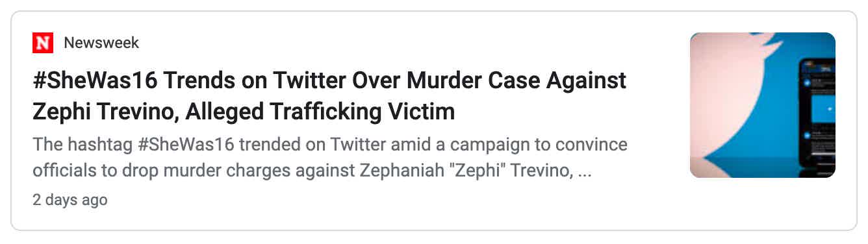This screenshot has width=868, height=244.
Task: Click "Alleged Trafficking Victim" headline text
Action: [x=320, y=112]
